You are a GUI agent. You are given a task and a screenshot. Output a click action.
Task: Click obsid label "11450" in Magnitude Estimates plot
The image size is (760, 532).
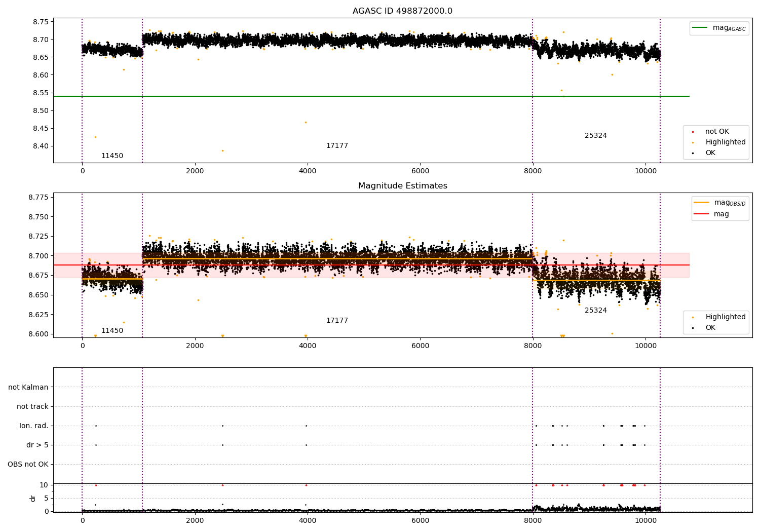[x=112, y=331]
